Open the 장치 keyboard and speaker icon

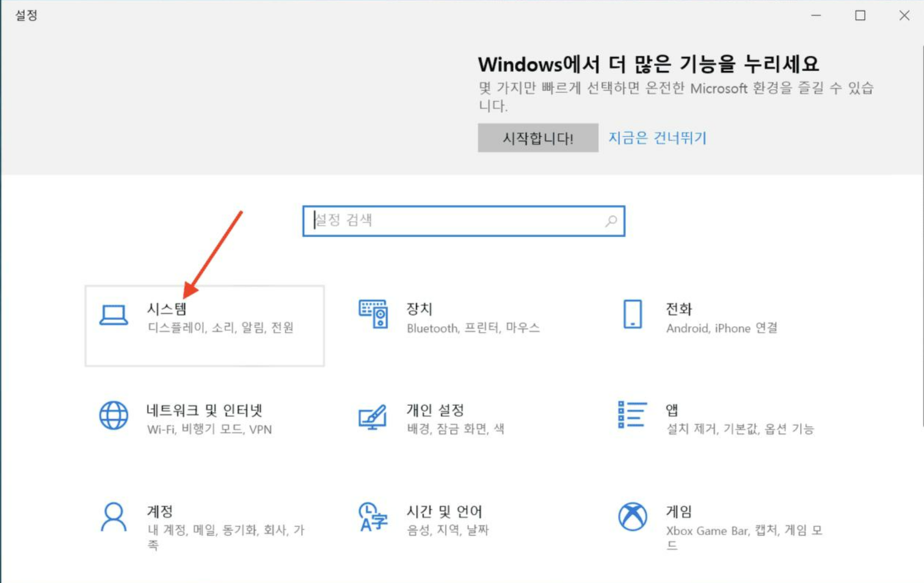373,314
